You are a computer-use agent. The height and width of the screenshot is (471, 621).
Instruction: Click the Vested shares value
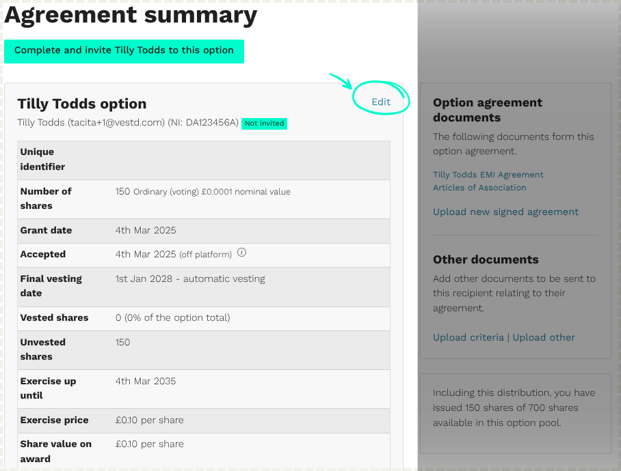click(173, 318)
